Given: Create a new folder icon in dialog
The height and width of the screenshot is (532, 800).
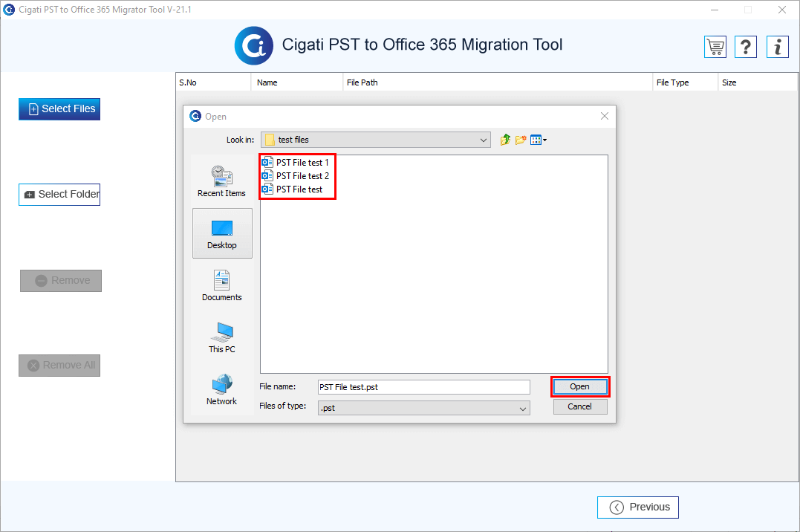Looking at the screenshot, I should pos(521,140).
